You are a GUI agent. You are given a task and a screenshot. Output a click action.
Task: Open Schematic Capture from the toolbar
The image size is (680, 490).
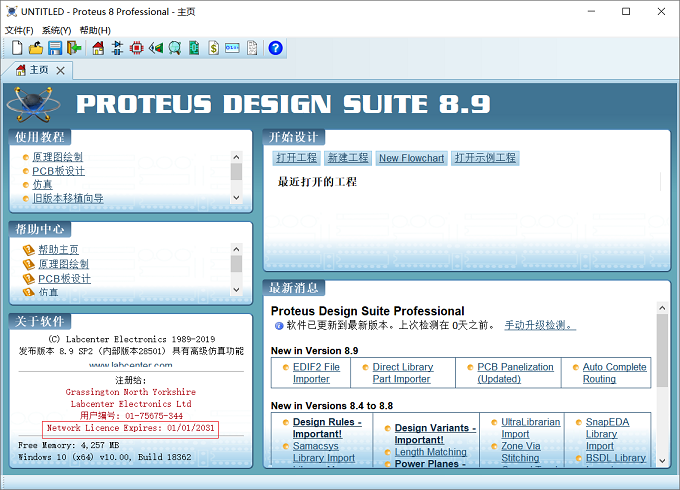click(117, 48)
